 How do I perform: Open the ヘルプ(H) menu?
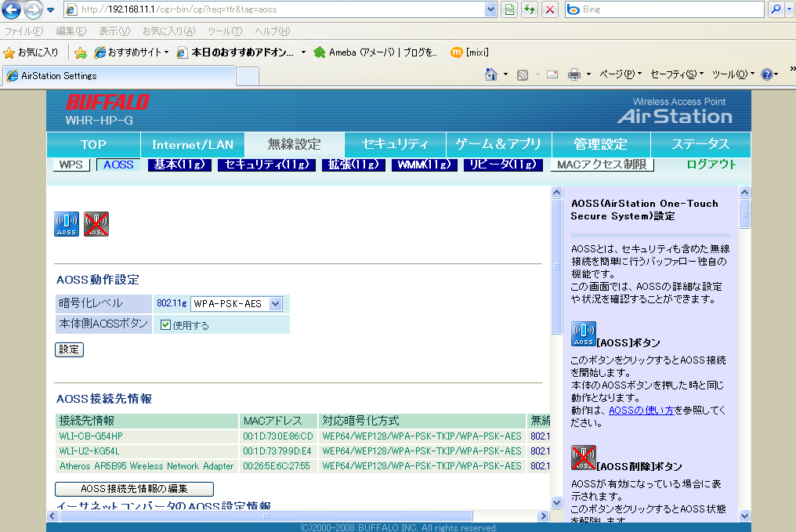coord(273,31)
